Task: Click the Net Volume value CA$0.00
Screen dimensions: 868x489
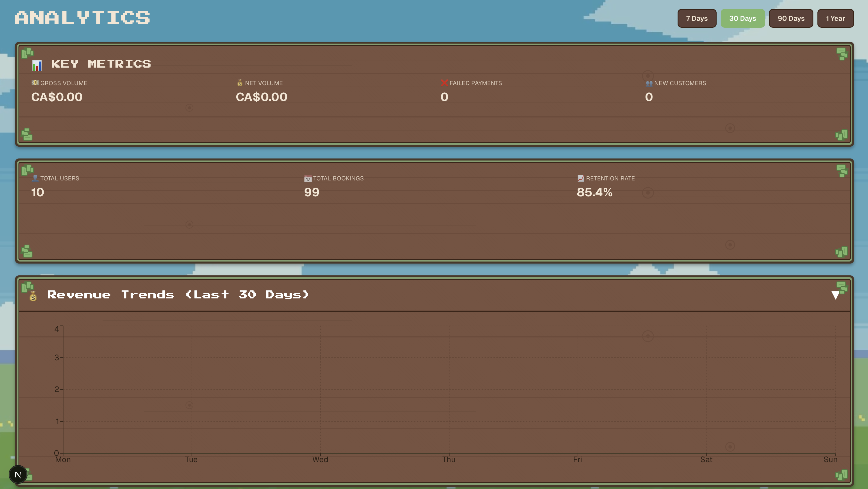Action: pos(261,97)
